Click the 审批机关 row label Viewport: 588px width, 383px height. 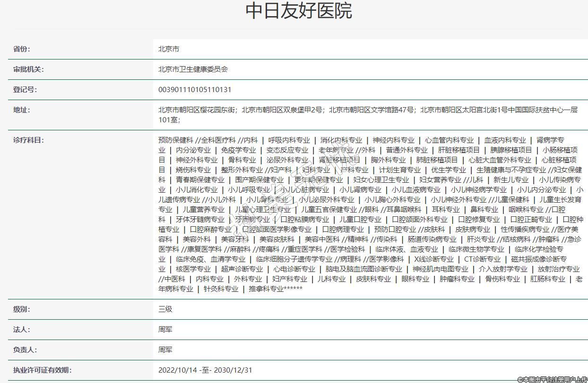click(28, 69)
